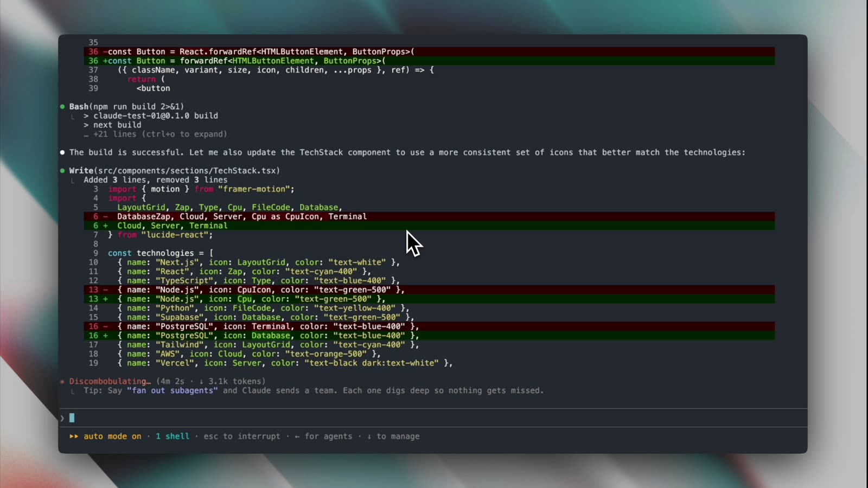Click the added line "const Button = forwardRef"
This screenshot has height=488, width=868.
coord(429,61)
